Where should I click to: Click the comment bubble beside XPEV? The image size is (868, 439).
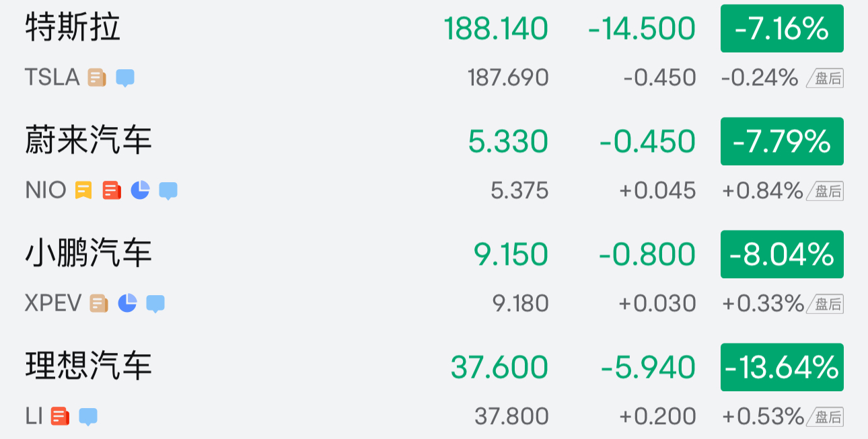coord(155,304)
